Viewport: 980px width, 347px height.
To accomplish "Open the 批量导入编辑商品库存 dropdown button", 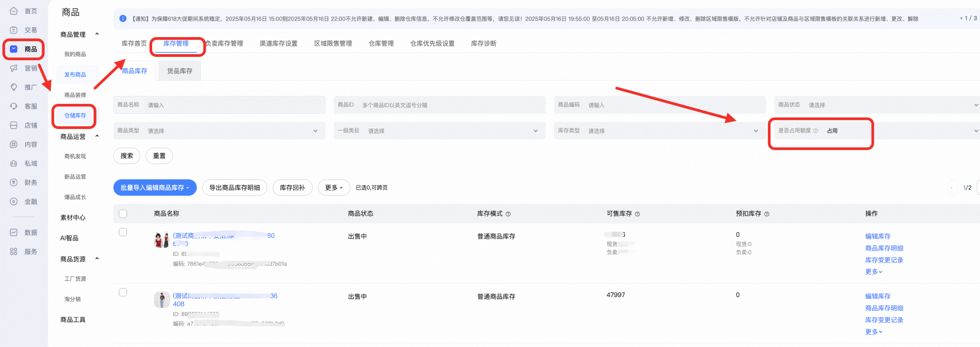I will point(155,188).
